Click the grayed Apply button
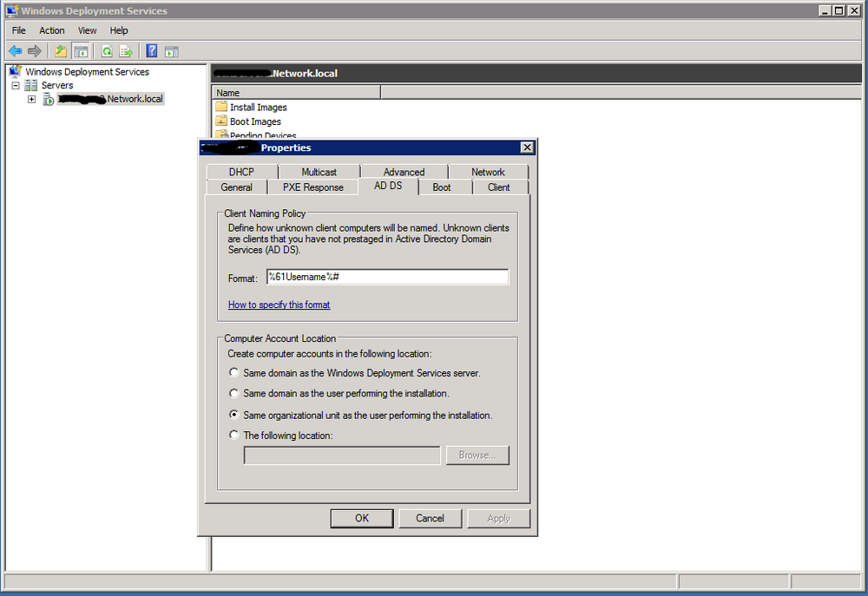868x596 pixels. pyautogui.click(x=499, y=518)
